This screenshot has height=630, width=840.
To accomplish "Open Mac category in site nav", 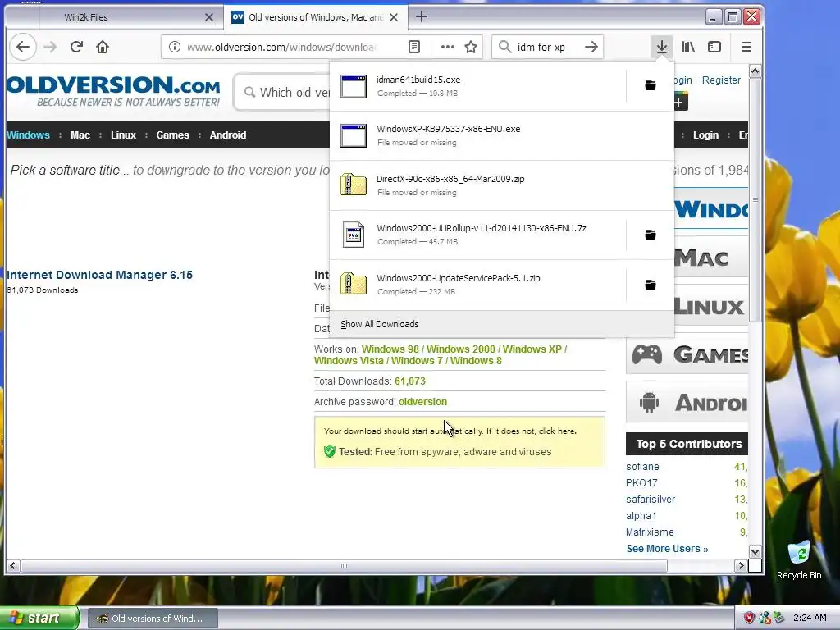I will pos(80,135).
